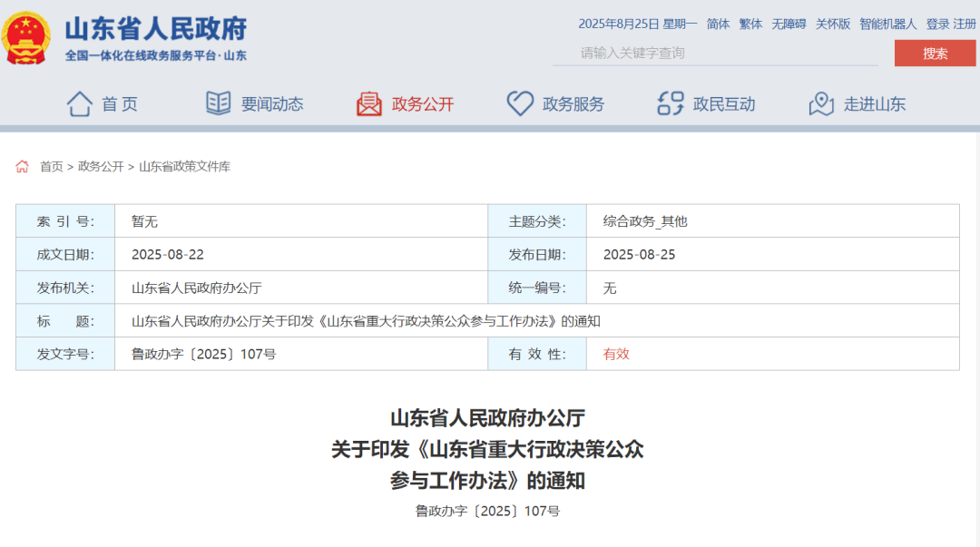This screenshot has height=547, width=980.
Task: Click the 注册 register link
Action: 965,24
